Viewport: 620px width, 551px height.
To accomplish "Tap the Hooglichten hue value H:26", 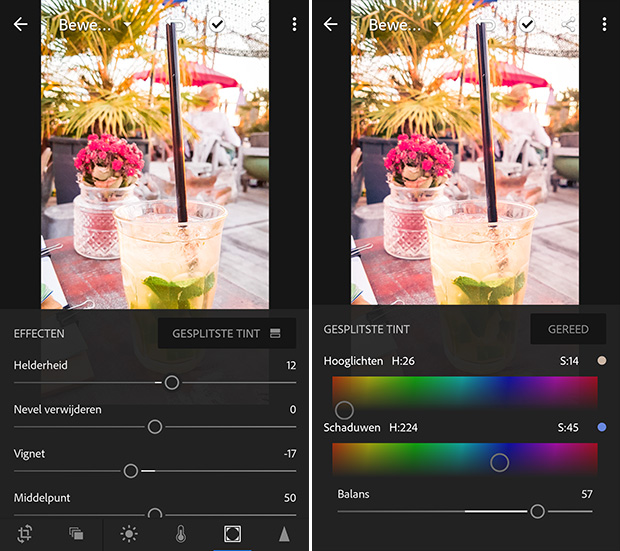I will coord(403,361).
